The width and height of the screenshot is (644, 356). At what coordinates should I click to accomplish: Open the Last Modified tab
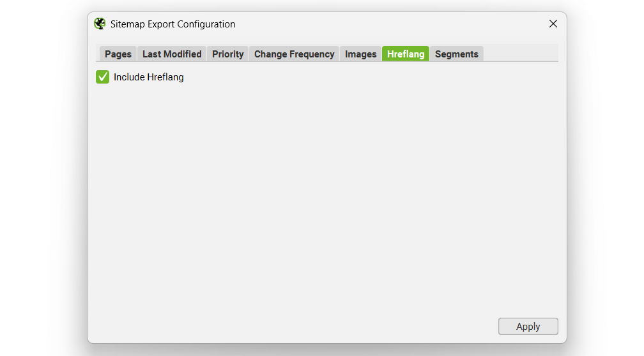click(172, 54)
